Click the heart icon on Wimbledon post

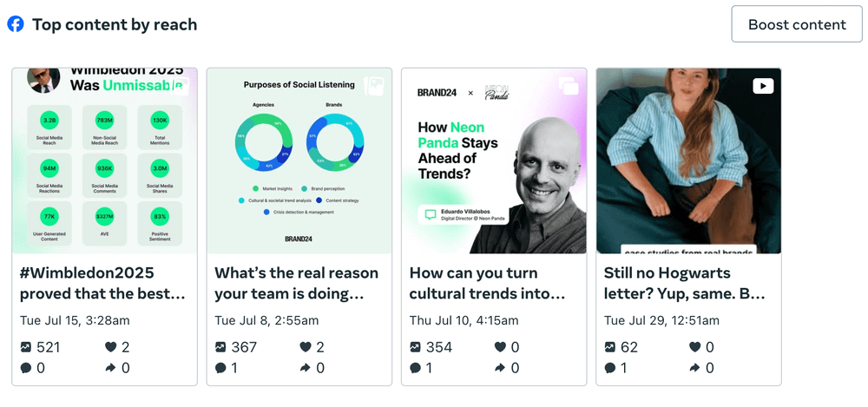point(111,347)
